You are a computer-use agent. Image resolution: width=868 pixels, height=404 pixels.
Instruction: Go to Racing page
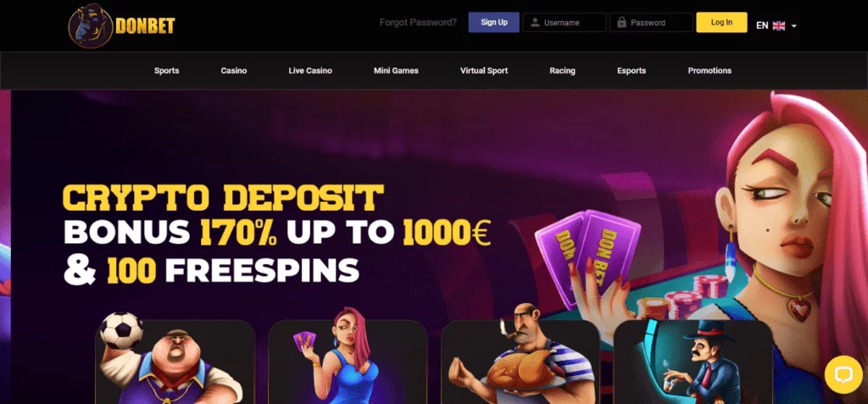point(563,70)
